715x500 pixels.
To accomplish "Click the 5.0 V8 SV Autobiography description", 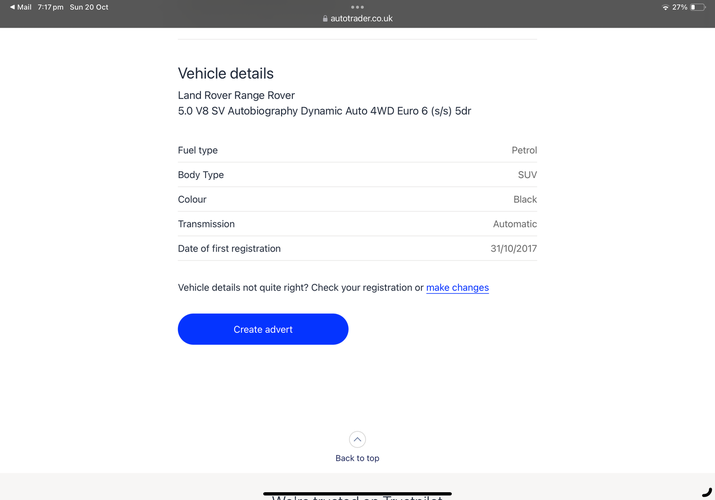I will 324,111.
